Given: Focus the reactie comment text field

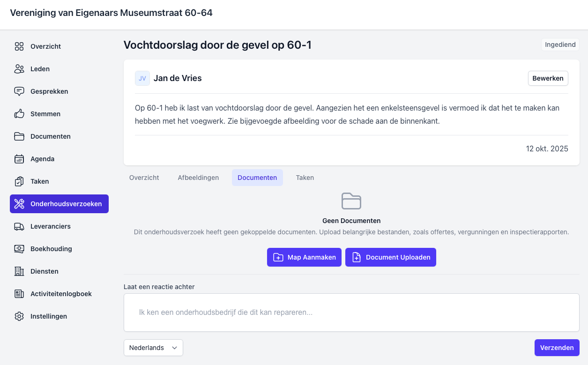Looking at the screenshot, I should (351, 312).
